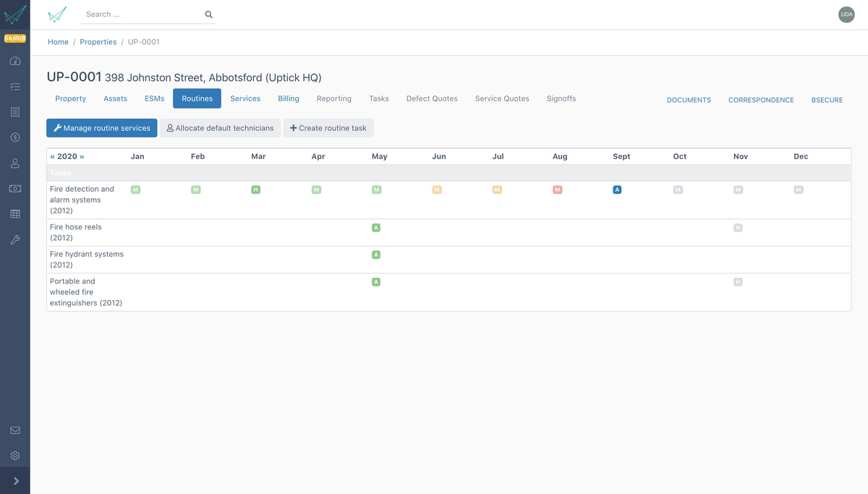868x494 pixels.
Task: Select 'Portable and wheeled fire extinguishers (2012)' label
Action: [x=86, y=292]
